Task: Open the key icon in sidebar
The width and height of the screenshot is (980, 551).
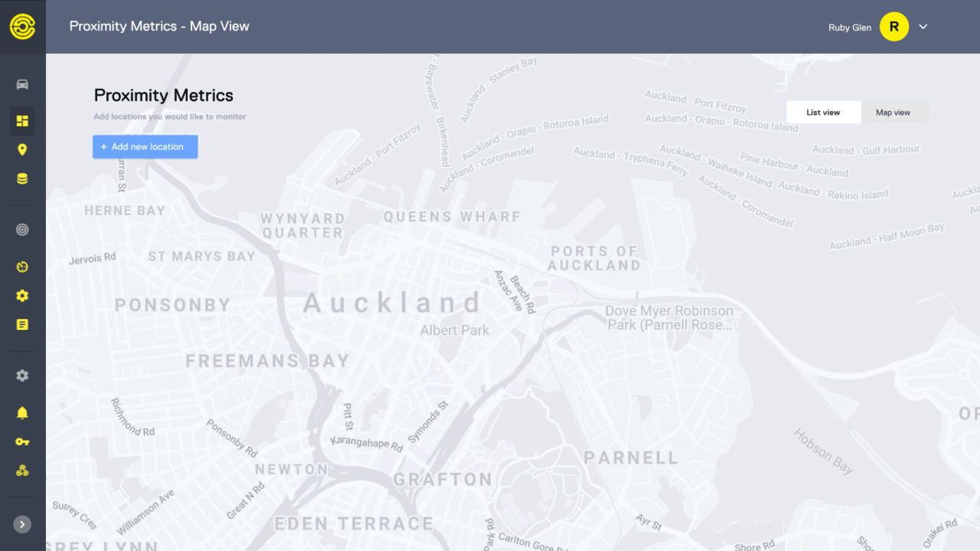Action: point(22,442)
